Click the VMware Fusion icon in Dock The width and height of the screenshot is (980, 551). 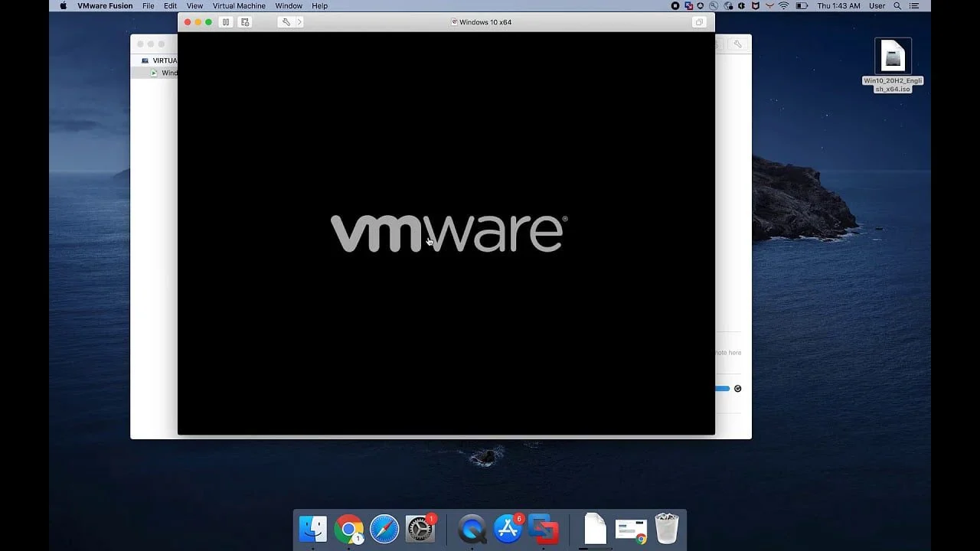point(544,529)
